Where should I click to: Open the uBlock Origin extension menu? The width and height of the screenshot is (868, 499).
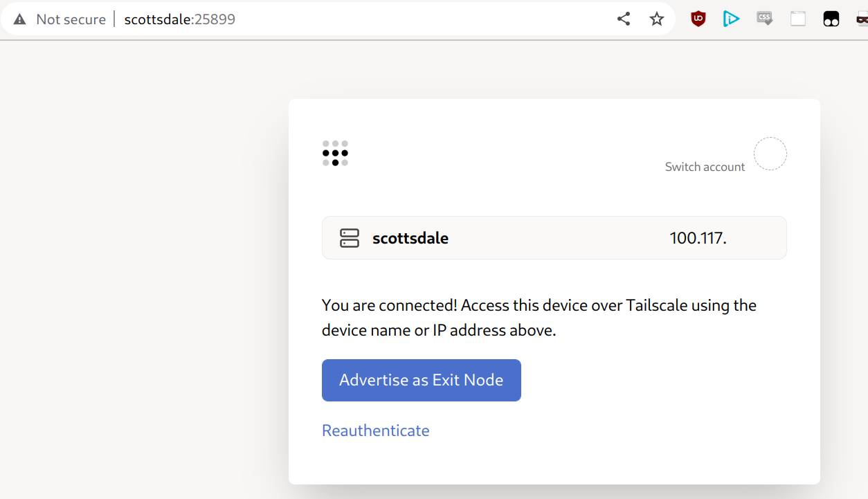pos(698,19)
